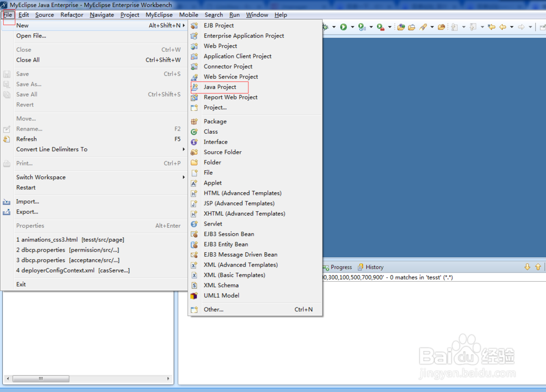Image resolution: width=546 pixels, height=392 pixels.
Task: Choose HTML (Advanced Templates) entry
Action: 242,193
